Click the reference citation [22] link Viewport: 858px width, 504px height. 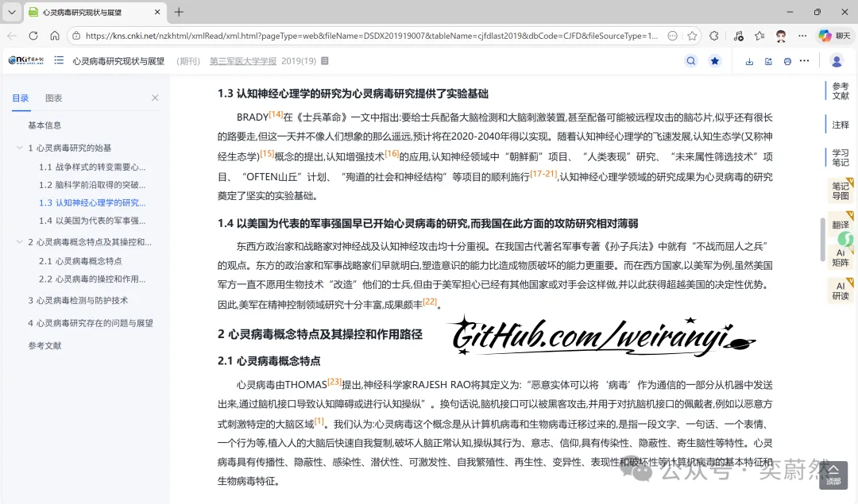(x=429, y=301)
